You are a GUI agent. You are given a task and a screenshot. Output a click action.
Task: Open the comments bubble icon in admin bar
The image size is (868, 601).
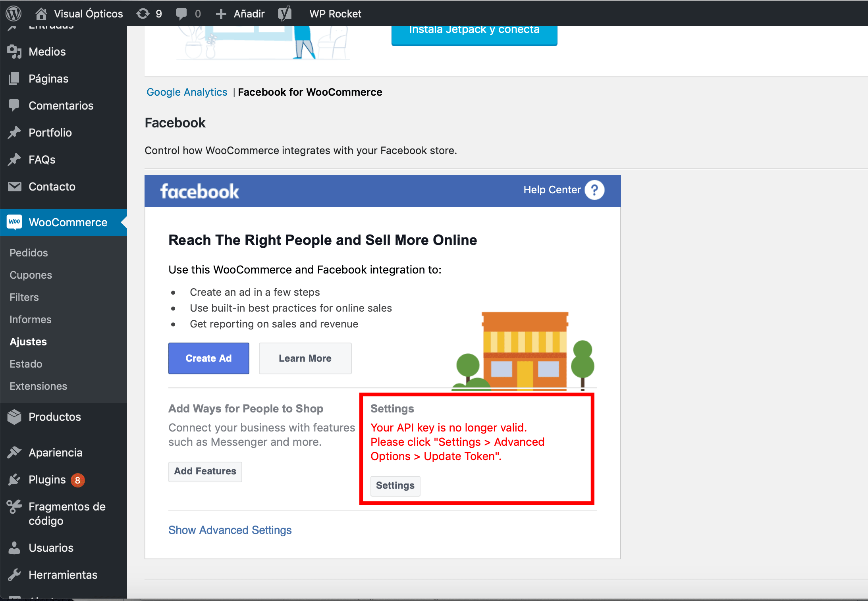tap(181, 14)
